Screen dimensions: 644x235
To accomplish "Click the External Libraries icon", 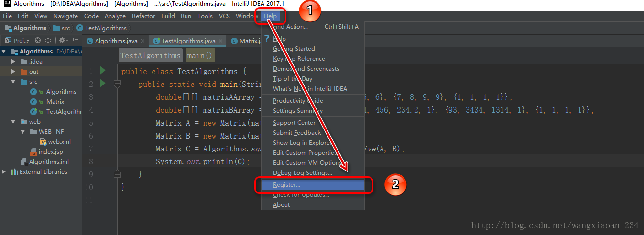I will 14,172.
